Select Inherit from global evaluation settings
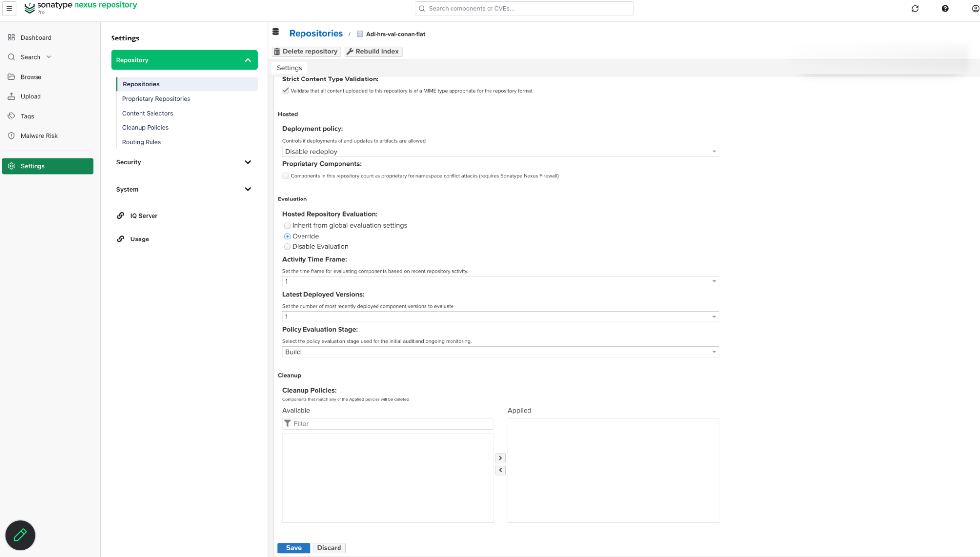 (287, 226)
